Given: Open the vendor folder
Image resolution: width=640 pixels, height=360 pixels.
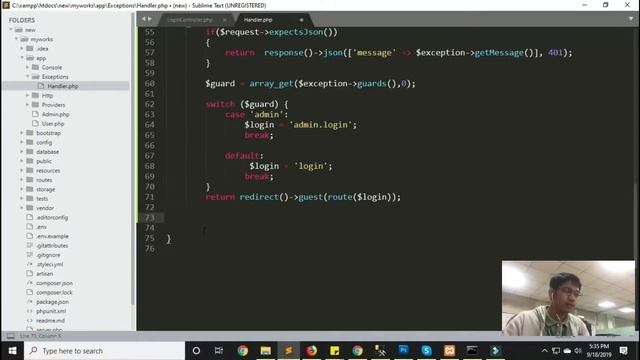Looking at the screenshot, I should point(45,208).
